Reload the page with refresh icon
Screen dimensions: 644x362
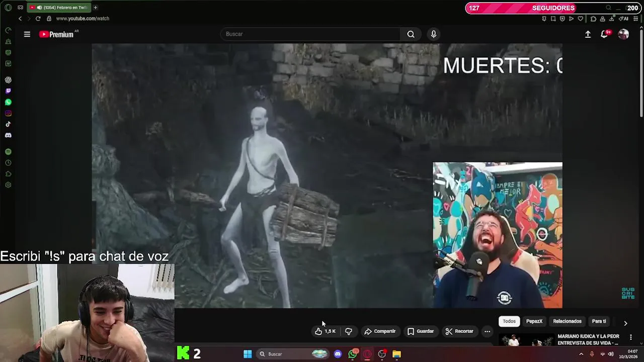point(38,19)
